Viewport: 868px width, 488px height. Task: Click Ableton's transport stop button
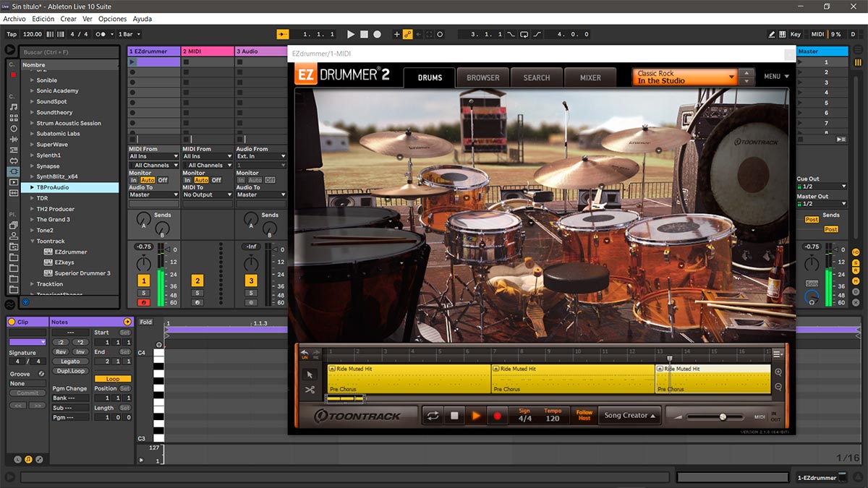pos(364,34)
